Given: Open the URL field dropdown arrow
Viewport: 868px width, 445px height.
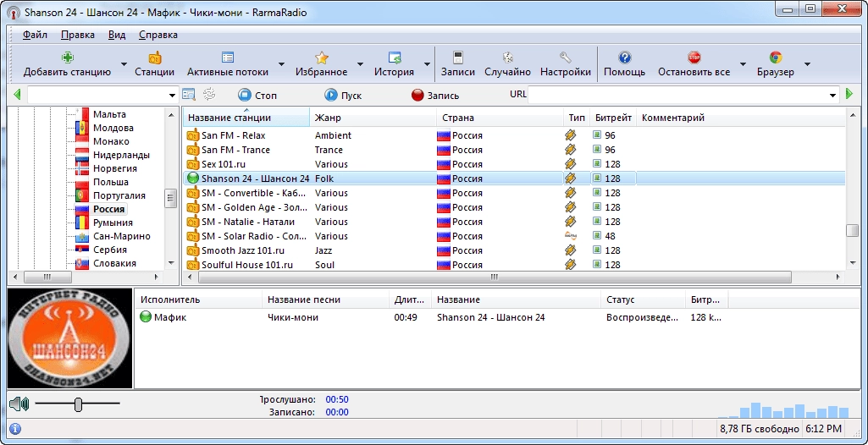Looking at the screenshot, I should click(833, 95).
